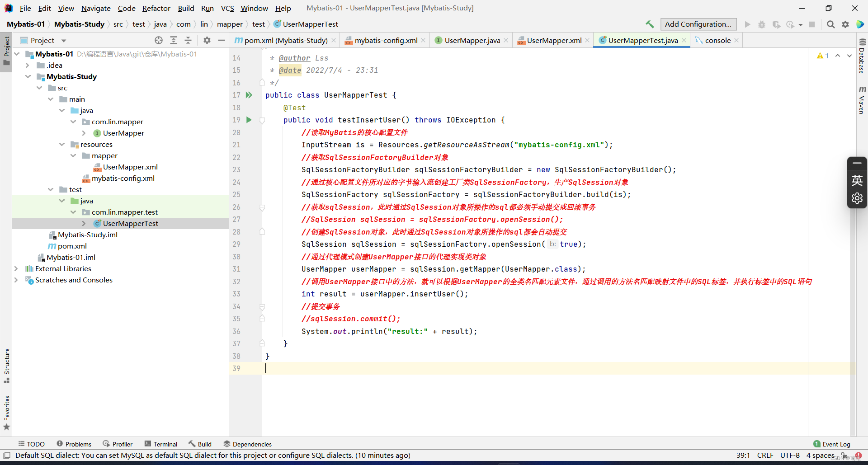Go to next highlighted error arrow
The width and height of the screenshot is (868, 465).
click(x=849, y=56)
